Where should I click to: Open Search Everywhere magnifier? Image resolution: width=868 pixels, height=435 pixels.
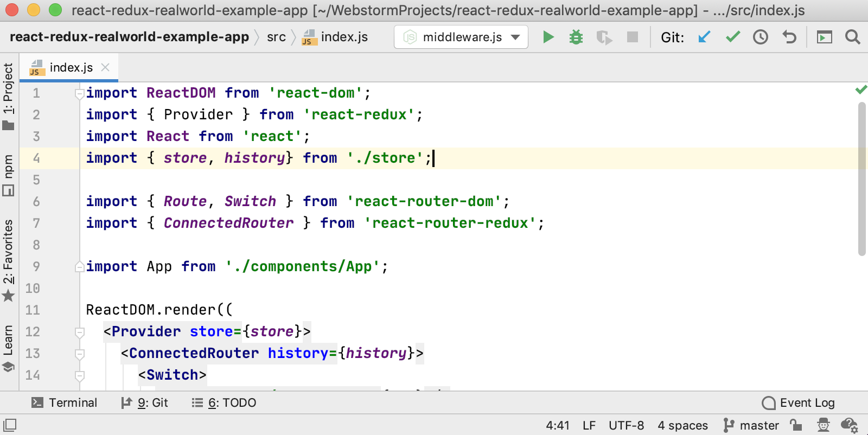(x=853, y=37)
